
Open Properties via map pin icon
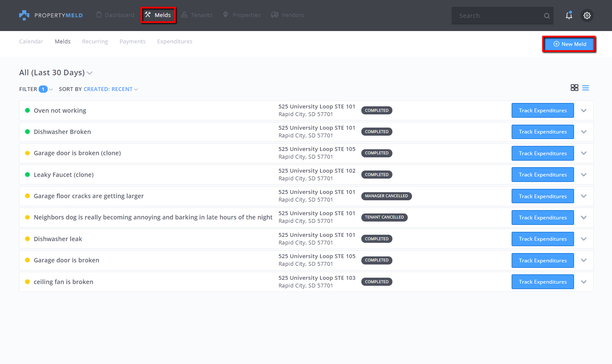[226, 15]
